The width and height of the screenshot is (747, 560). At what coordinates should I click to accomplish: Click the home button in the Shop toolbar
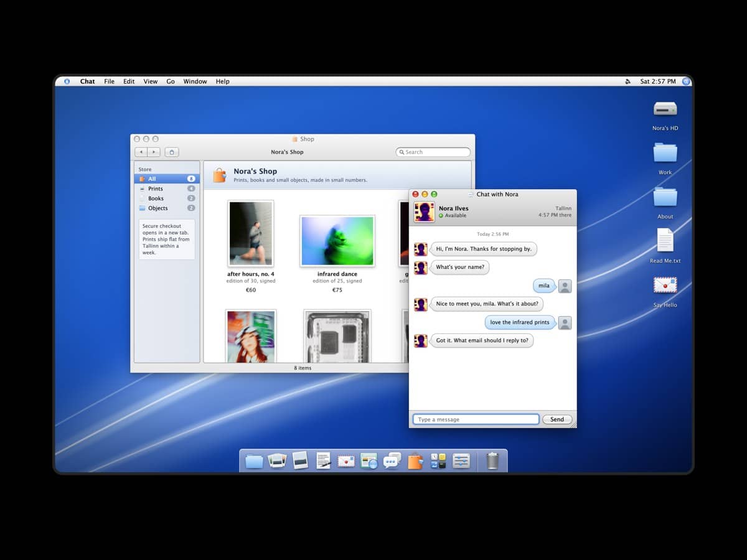click(x=172, y=152)
